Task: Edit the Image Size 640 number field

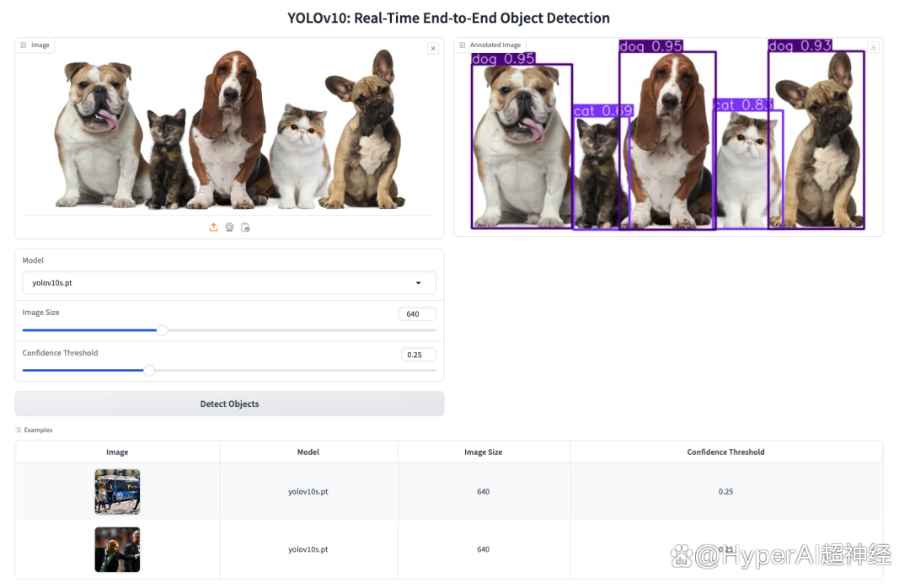Action: tap(417, 314)
